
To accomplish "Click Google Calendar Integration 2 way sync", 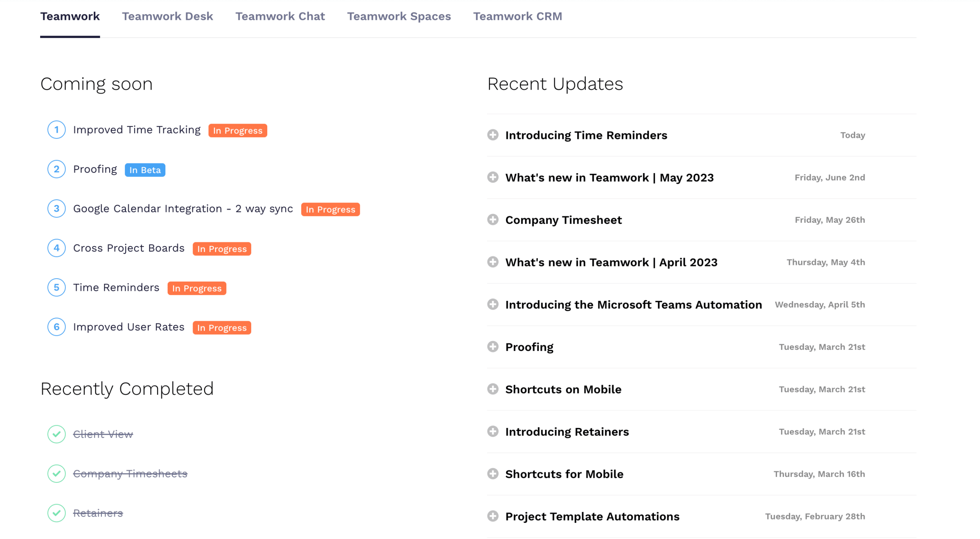I will [183, 209].
